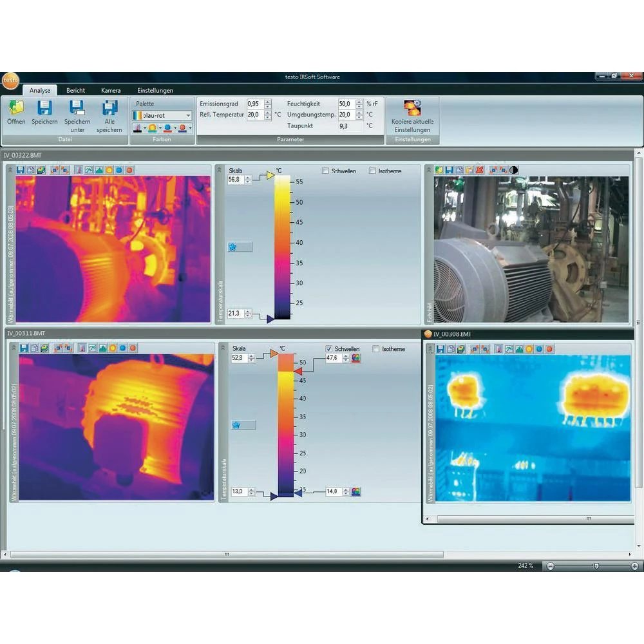Click the testo logo application button

pos(10,81)
